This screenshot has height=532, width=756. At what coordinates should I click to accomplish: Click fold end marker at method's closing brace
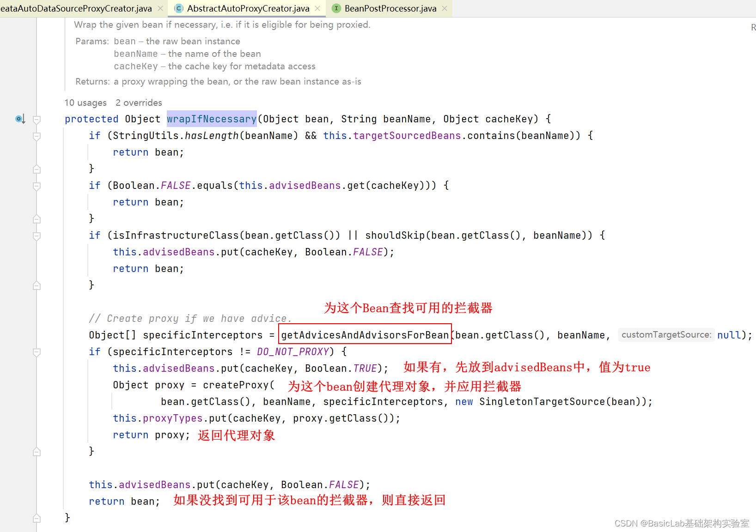[37, 518]
